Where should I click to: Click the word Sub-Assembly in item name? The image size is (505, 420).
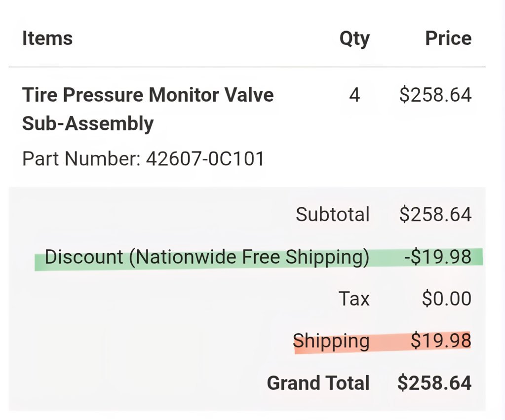pyautogui.click(x=88, y=124)
